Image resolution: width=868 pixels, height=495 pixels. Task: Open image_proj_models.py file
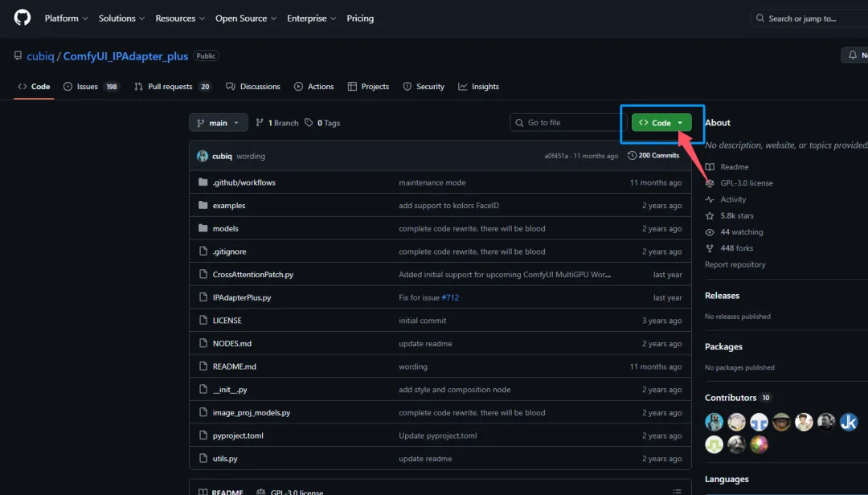[x=252, y=412]
